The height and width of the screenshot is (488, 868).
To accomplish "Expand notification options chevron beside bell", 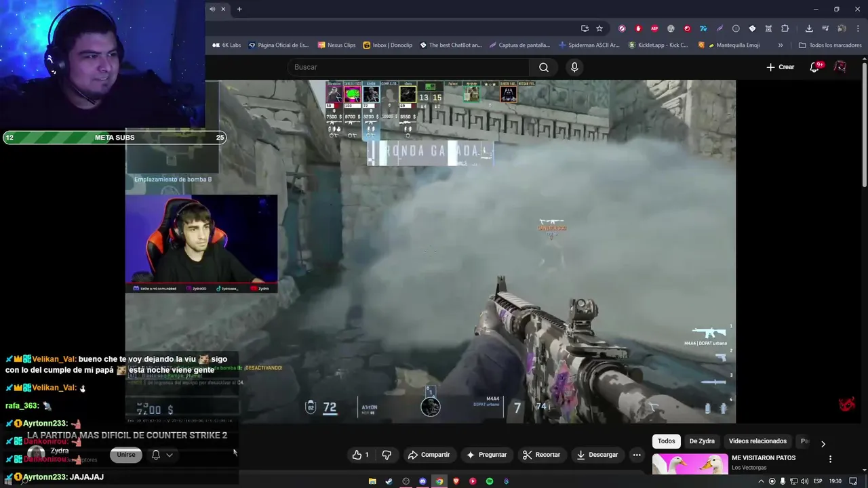I will point(170,455).
